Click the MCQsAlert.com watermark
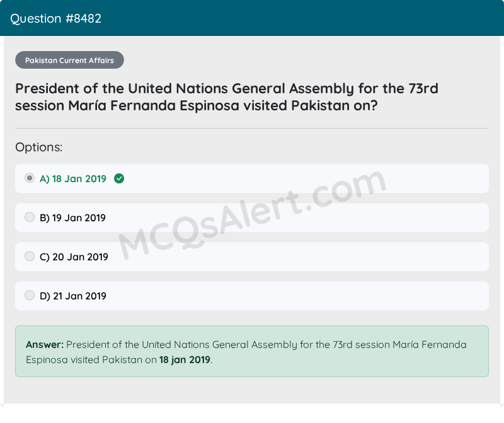The image size is (504, 423). 253,214
